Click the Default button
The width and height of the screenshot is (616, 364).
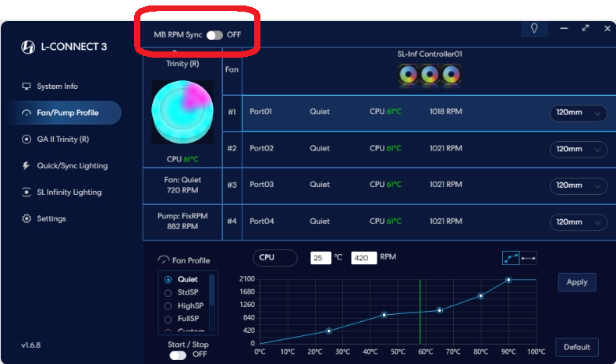(x=577, y=348)
